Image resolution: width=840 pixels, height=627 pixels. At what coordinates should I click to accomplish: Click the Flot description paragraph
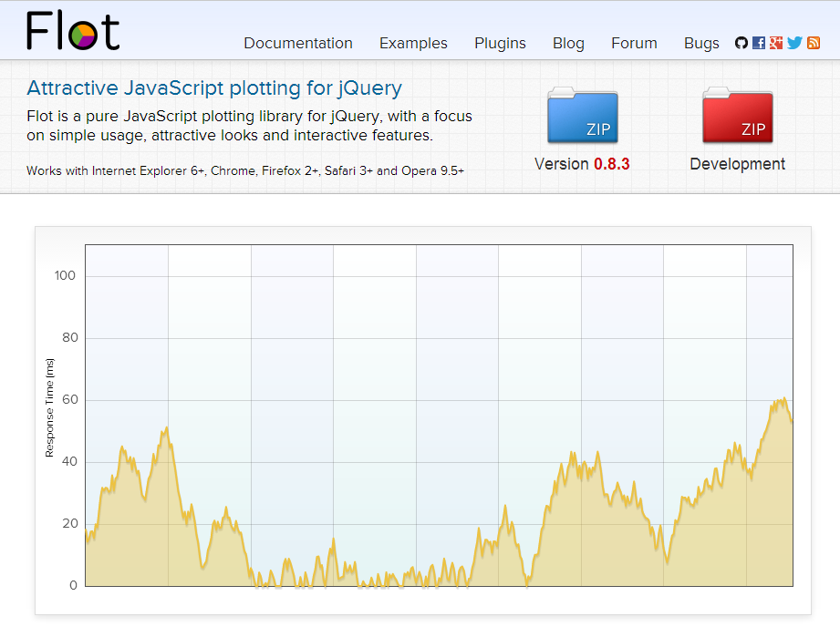(x=250, y=126)
